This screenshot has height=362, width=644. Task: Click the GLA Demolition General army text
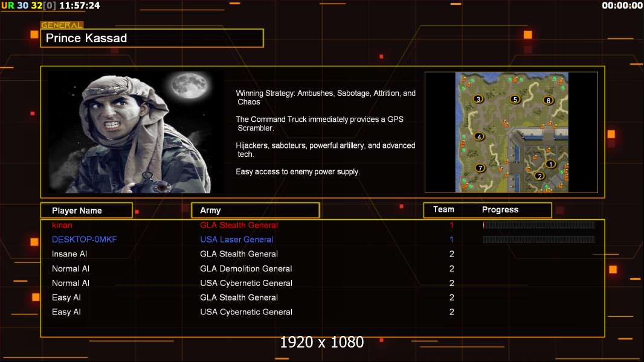tap(246, 268)
